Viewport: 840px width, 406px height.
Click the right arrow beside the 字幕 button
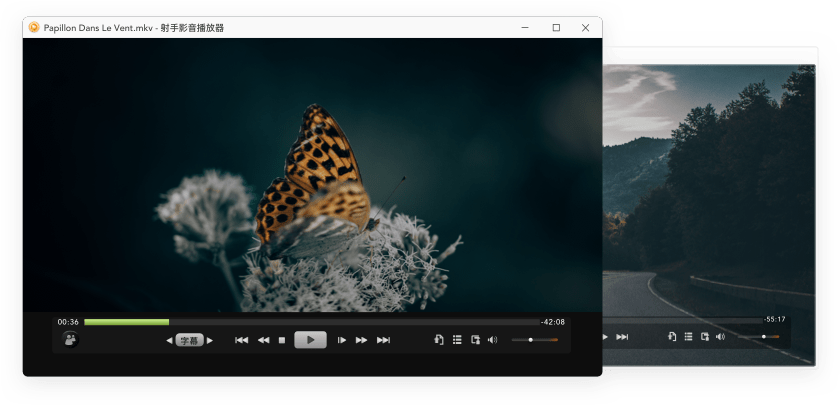pyautogui.click(x=210, y=341)
